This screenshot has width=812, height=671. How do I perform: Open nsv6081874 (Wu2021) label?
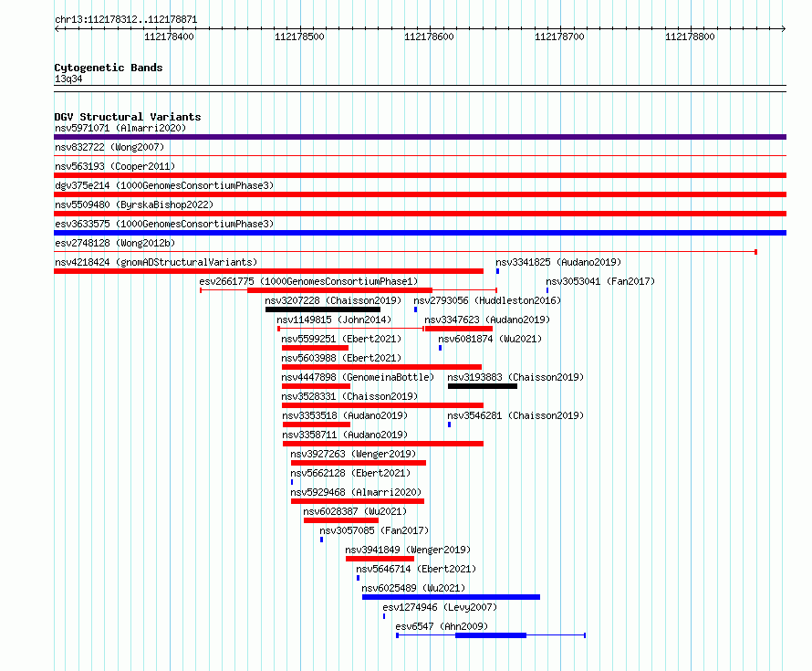coord(490,339)
